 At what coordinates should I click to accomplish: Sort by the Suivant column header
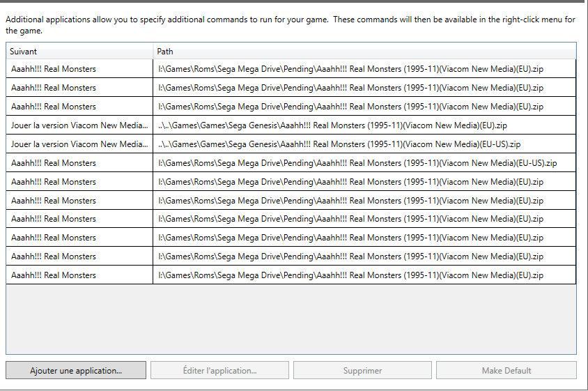coord(79,52)
